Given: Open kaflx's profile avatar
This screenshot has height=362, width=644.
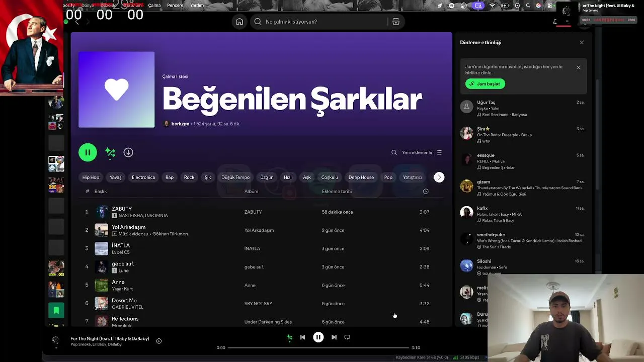Looking at the screenshot, I should point(466,212).
